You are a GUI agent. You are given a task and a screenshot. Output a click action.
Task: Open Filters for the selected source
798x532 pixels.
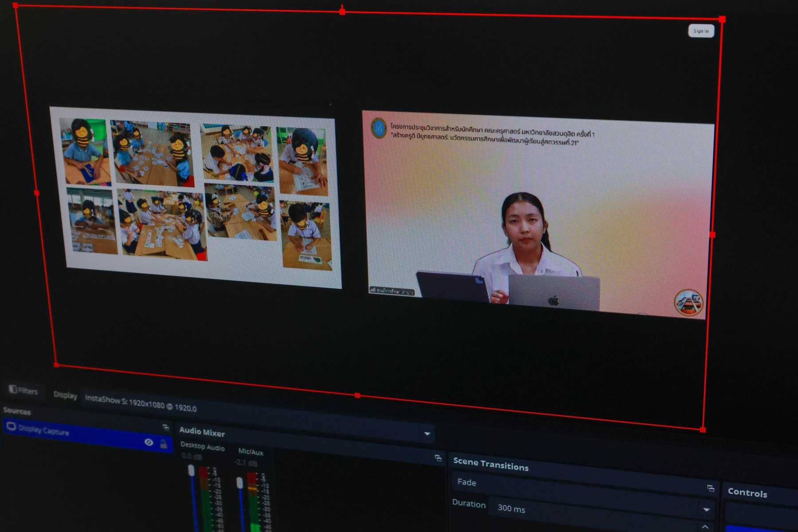pos(24,391)
